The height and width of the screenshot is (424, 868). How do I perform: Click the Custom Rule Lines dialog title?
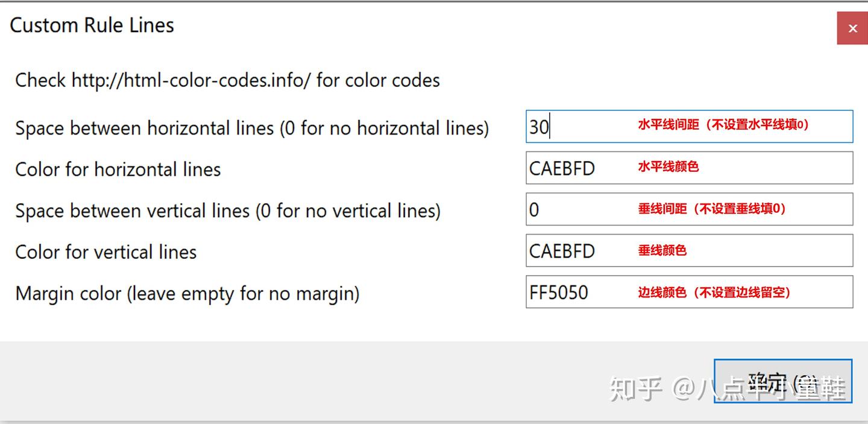click(92, 25)
